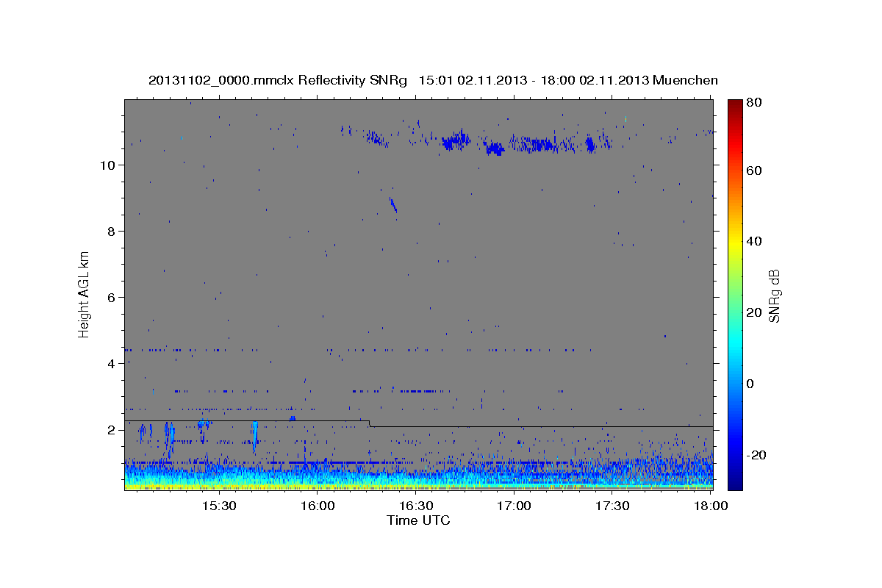
Task: Click the 17:00 time tick label
Action: click(x=514, y=506)
